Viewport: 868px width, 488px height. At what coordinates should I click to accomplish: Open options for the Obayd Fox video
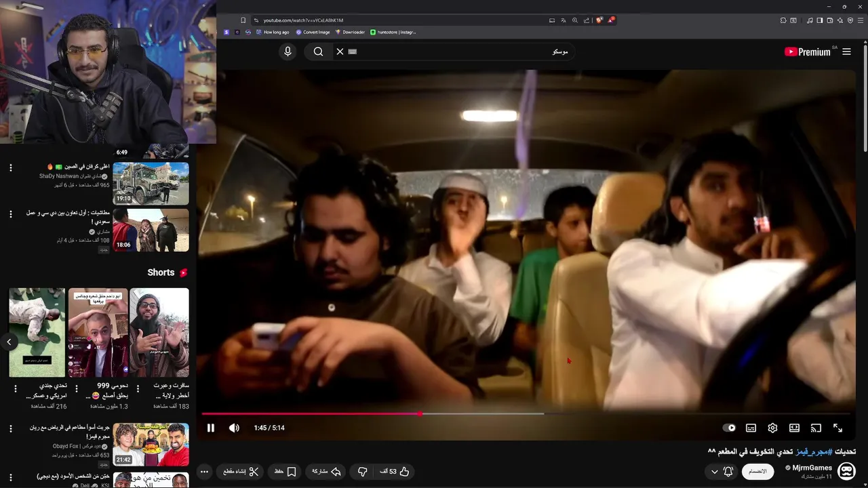pos(10,429)
